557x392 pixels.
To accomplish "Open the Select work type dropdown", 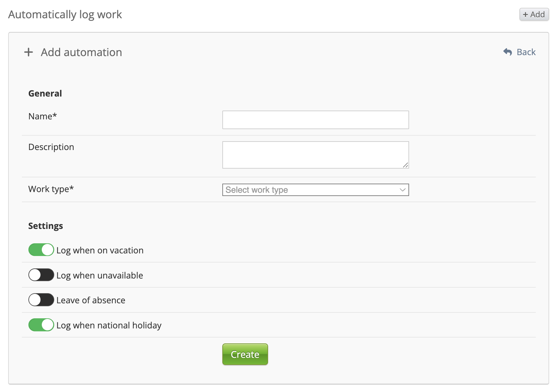I will tap(315, 190).
